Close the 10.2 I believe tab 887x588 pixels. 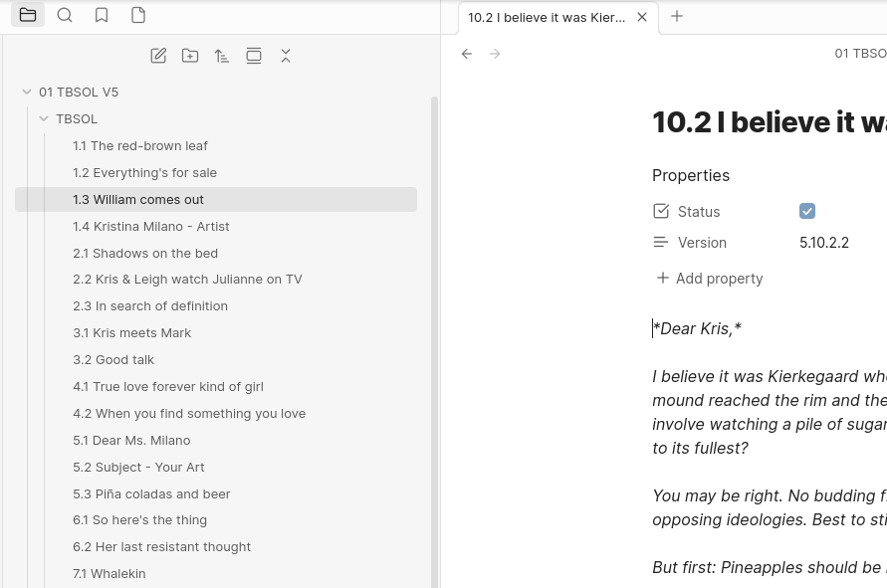pos(642,17)
